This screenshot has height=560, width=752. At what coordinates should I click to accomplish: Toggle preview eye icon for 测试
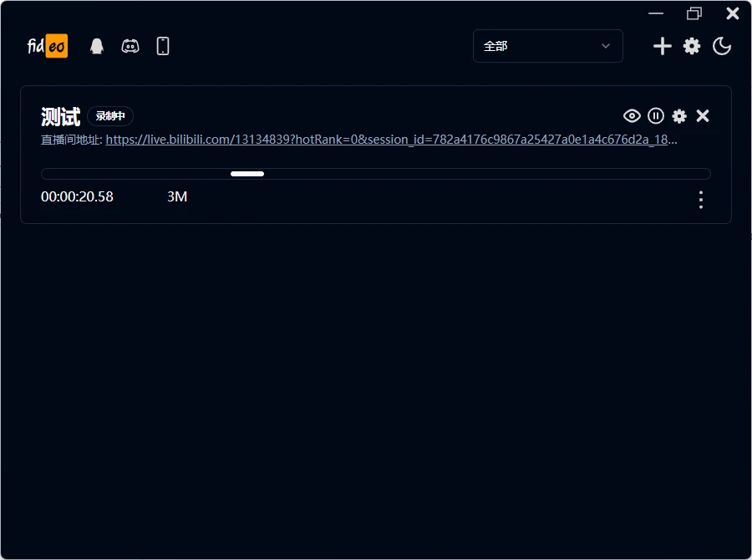pos(632,115)
